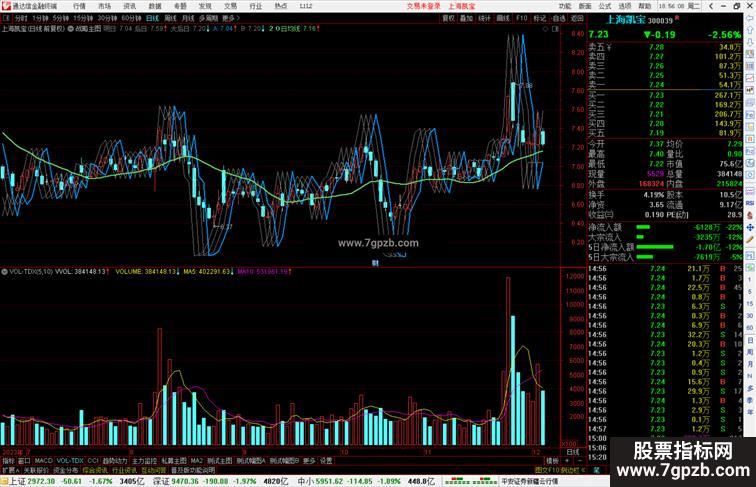
Task: Click the blue move-arrows icon in the right sidebar
Action: (x=750, y=228)
